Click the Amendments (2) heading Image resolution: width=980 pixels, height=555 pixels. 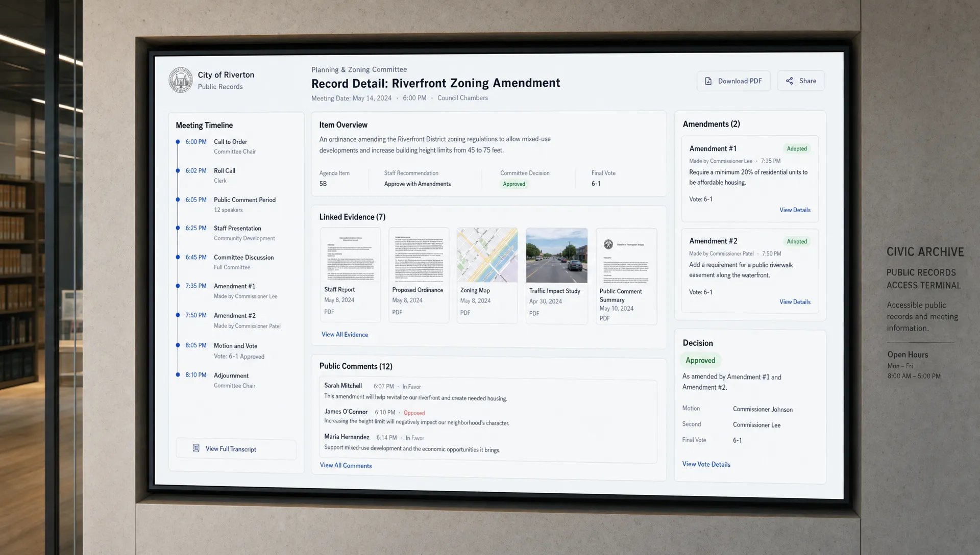coord(711,124)
